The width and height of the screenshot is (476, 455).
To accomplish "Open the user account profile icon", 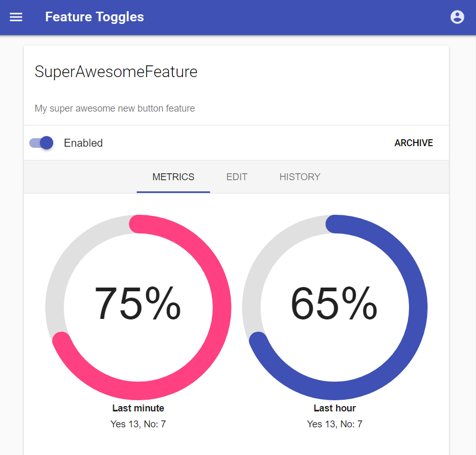I will coord(457,17).
